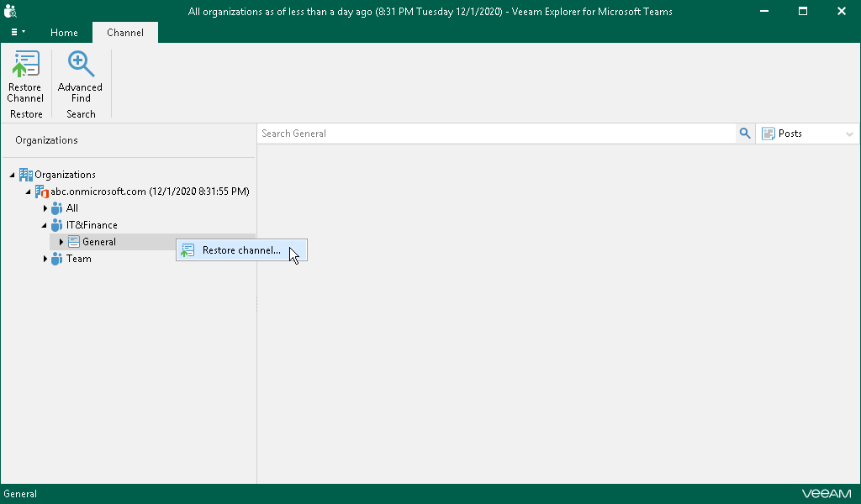
Task: Select abc.onmicrosoft.com (12/1/2020 8:31:55 PM) node
Action: [x=150, y=192]
